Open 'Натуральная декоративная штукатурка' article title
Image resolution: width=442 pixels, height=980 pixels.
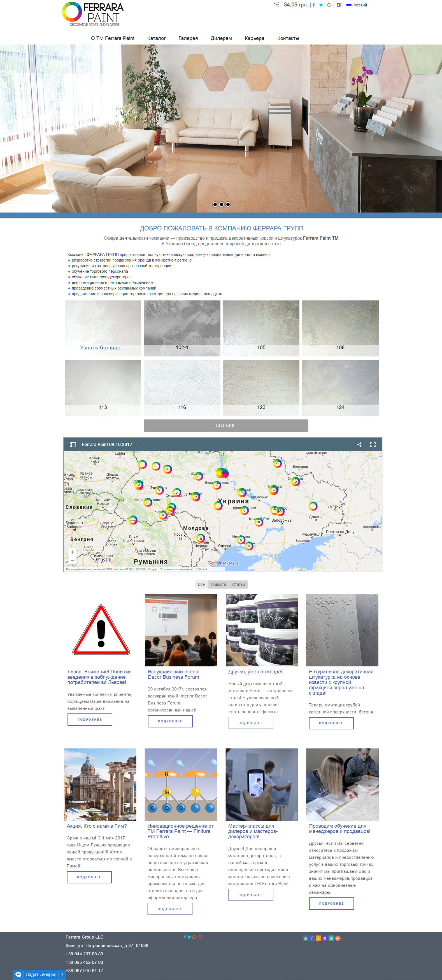[x=341, y=682]
